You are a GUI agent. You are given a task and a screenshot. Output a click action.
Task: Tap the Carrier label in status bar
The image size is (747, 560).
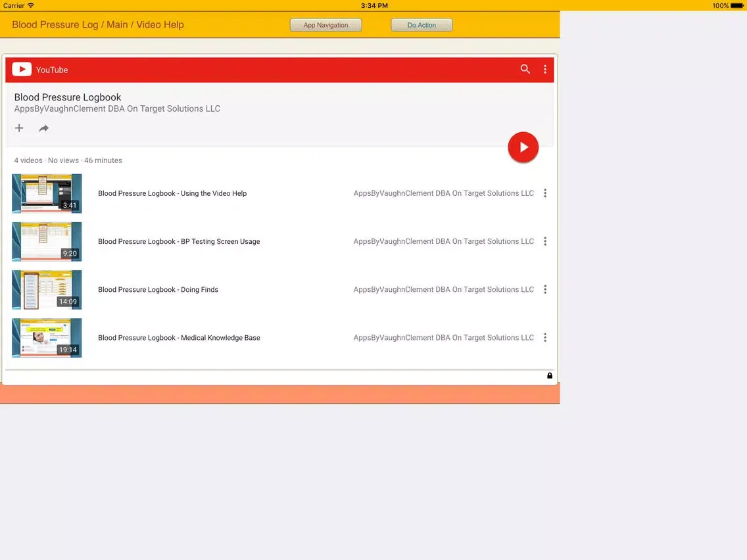click(14, 6)
